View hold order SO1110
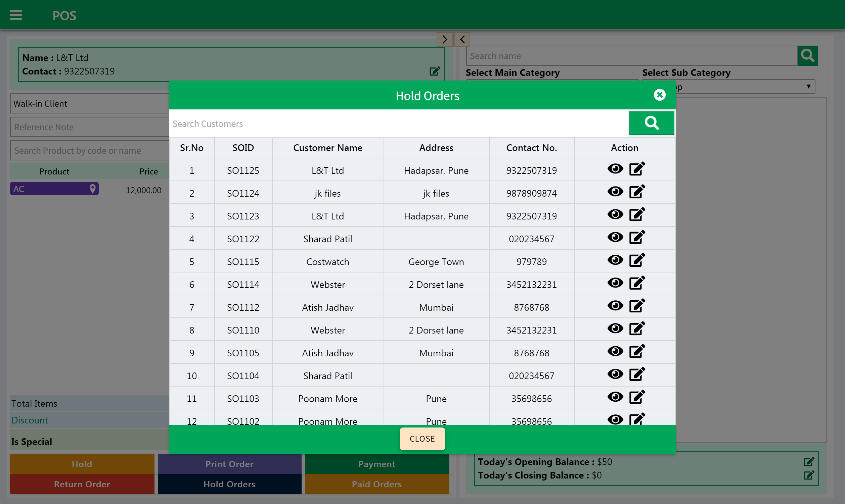Viewport: 845px width, 504px height. point(615,329)
